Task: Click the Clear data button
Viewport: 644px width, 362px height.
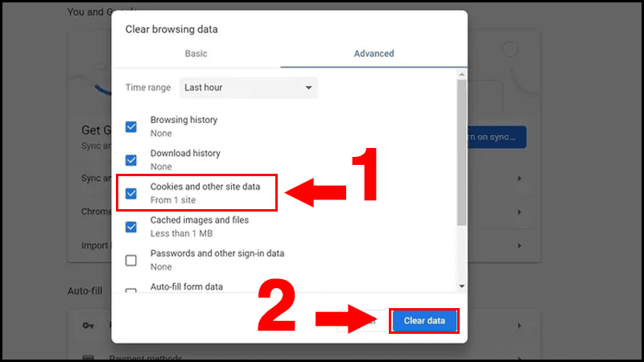Action: (x=424, y=320)
